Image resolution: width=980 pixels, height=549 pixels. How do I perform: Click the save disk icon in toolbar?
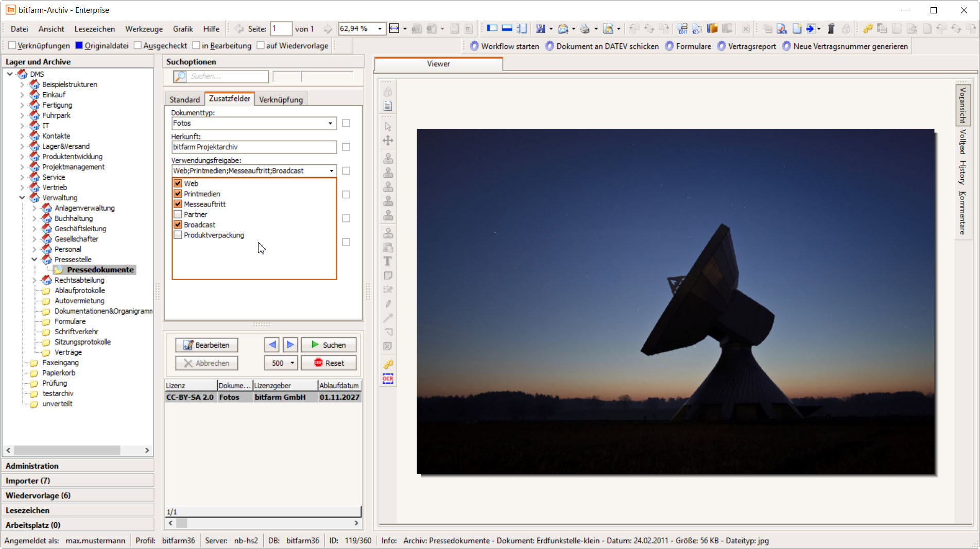click(540, 29)
